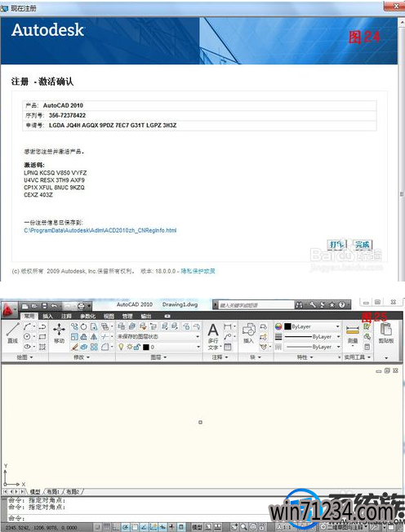This screenshot has width=405, height=532.
Task: Expand the Modify (修改) panel
Action: coord(82,357)
